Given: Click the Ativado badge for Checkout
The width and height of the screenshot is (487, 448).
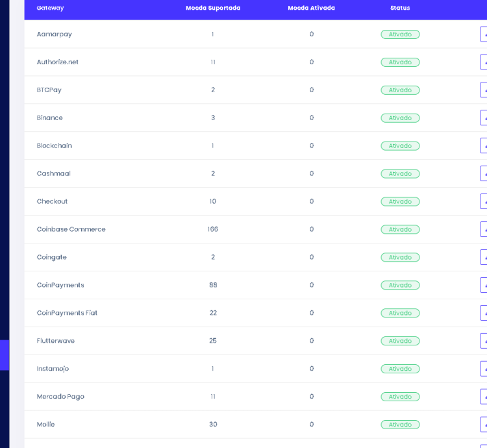Looking at the screenshot, I should (x=400, y=201).
